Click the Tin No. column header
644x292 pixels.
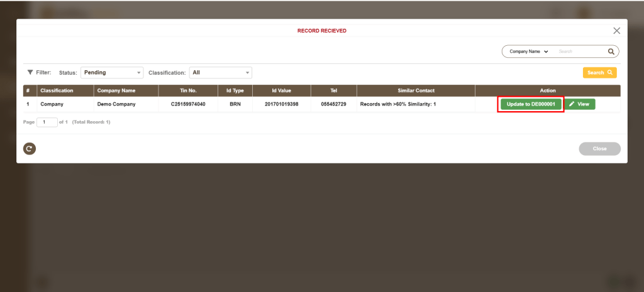tap(188, 90)
